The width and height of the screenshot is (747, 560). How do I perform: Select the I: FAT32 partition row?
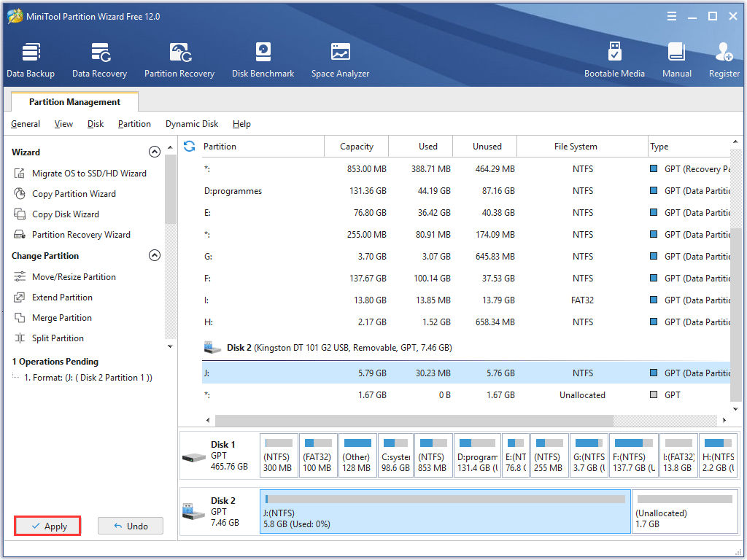pos(466,300)
